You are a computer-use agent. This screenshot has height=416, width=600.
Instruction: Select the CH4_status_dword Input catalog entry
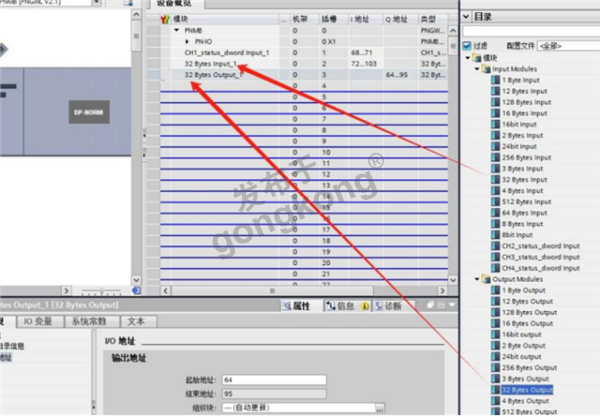(541, 268)
